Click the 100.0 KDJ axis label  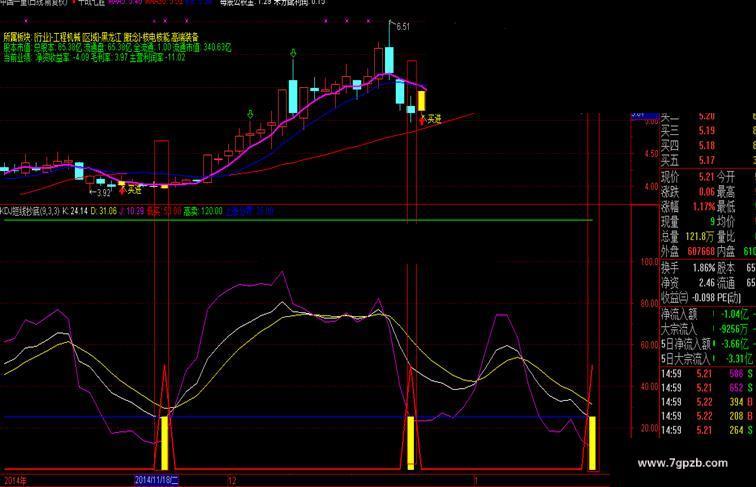(650, 261)
